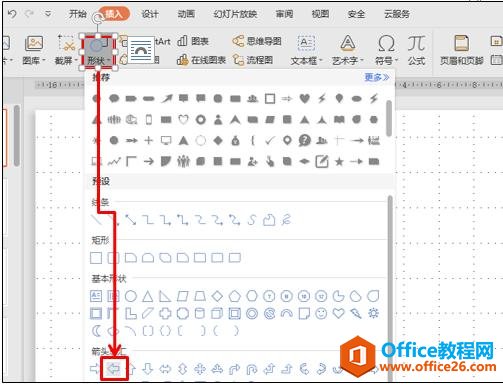Click the 在线图表 online chart button
This screenshot has width=503, height=384.
201,60
